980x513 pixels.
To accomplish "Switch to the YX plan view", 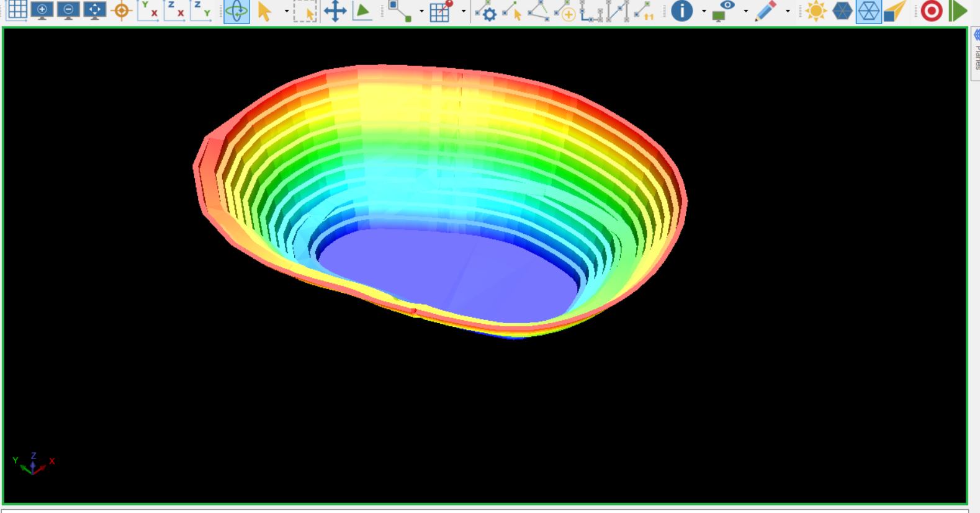I will (x=148, y=11).
